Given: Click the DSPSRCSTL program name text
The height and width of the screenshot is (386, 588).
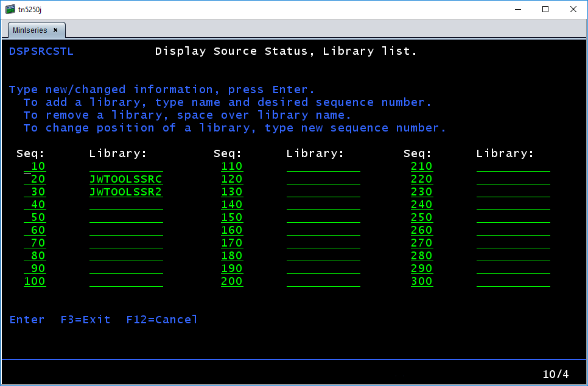Looking at the screenshot, I should [41, 51].
